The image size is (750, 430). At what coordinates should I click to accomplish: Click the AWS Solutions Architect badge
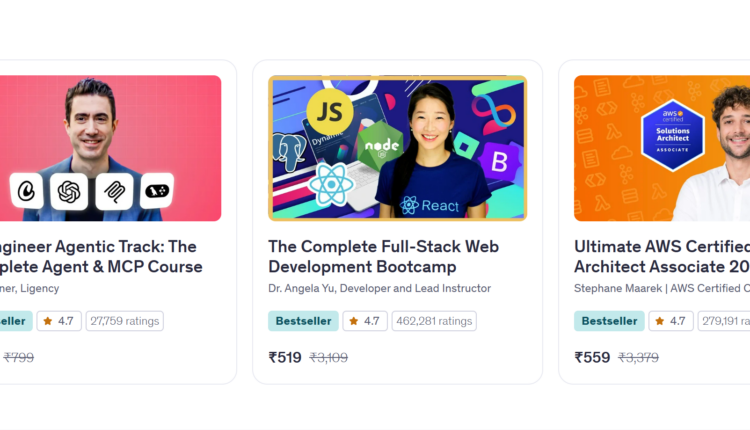pos(673,135)
